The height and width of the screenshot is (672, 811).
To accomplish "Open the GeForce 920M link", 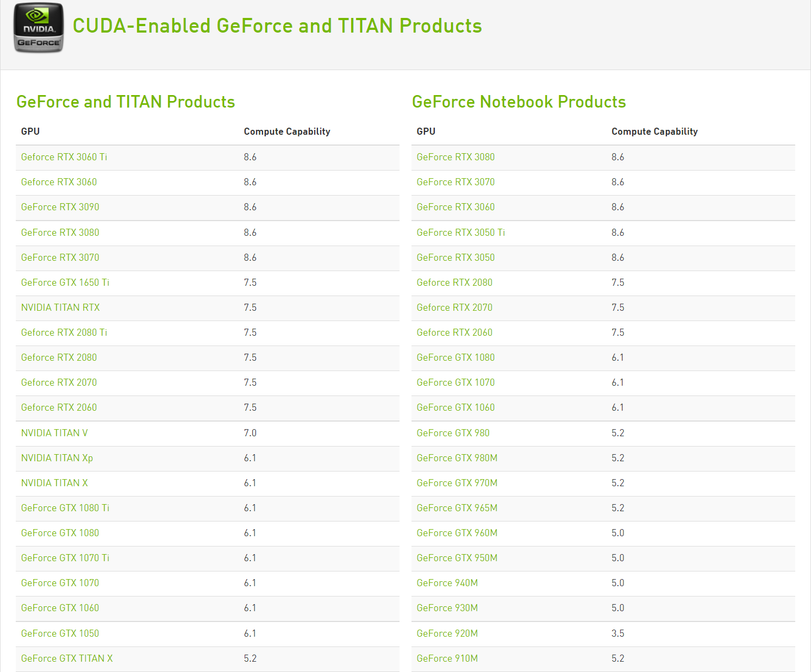I will pyautogui.click(x=447, y=633).
